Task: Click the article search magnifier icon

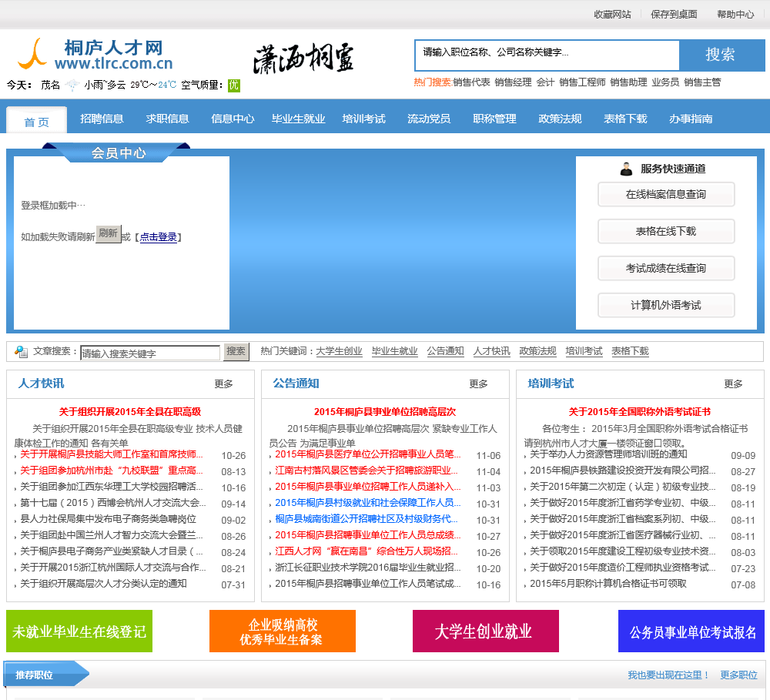Action: click(x=21, y=352)
